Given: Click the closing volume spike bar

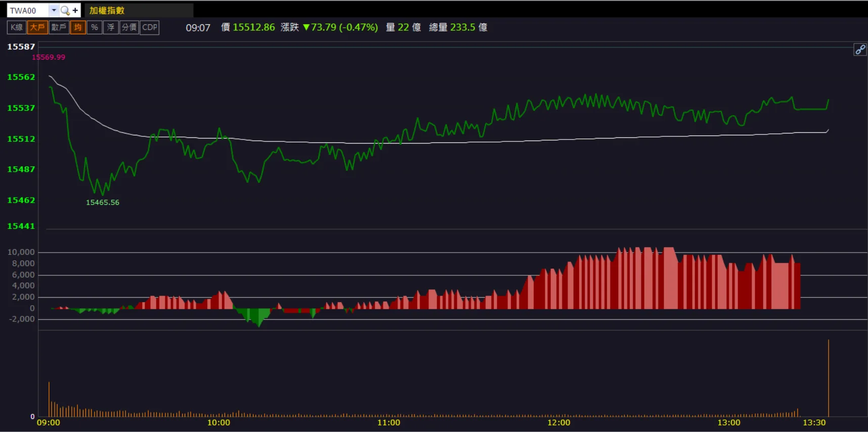Looking at the screenshot, I should click(x=829, y=378).
